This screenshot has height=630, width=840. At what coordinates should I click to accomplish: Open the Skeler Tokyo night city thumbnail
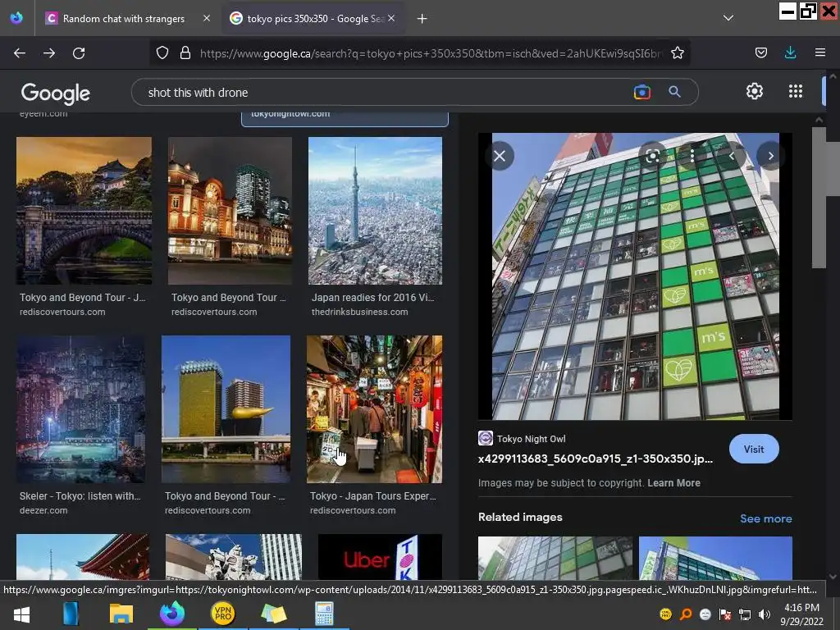click(x=81, y=409)
